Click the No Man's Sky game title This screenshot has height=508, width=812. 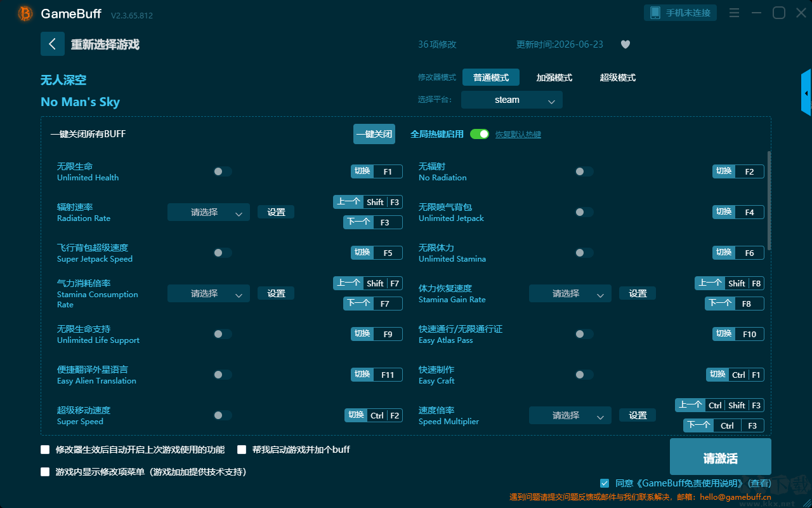click(x=80, y=102)
